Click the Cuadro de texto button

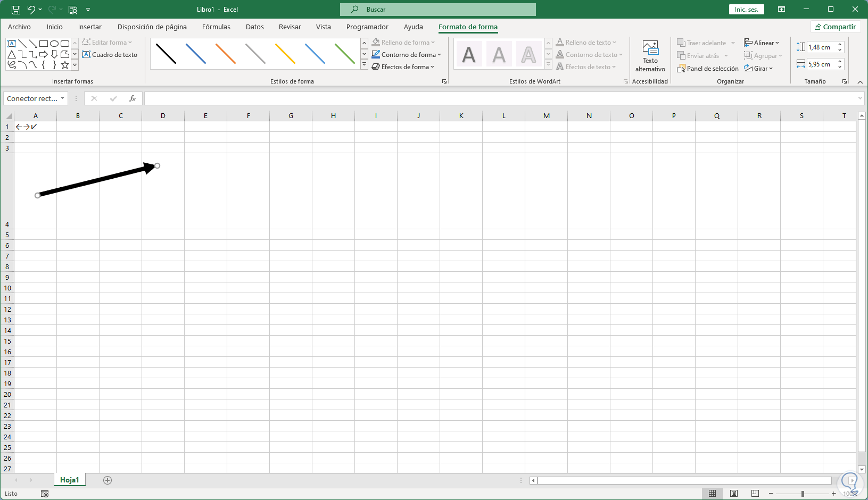click(110, 55)
